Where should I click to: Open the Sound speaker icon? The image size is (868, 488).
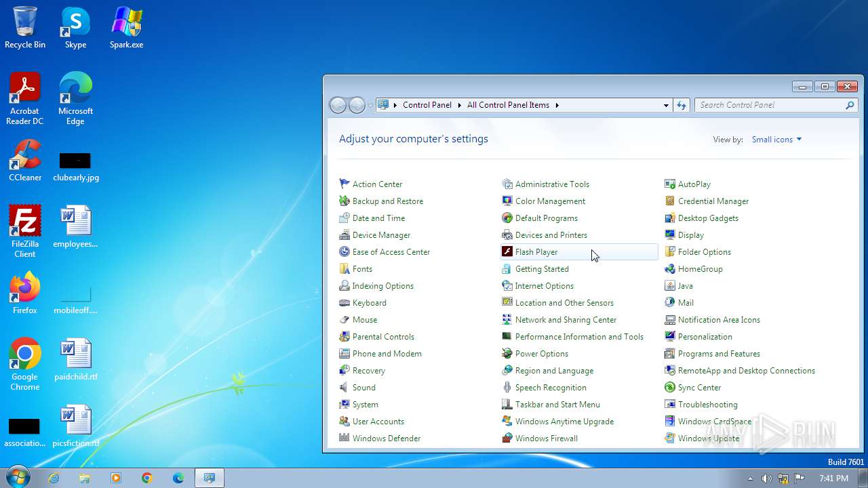344,388
